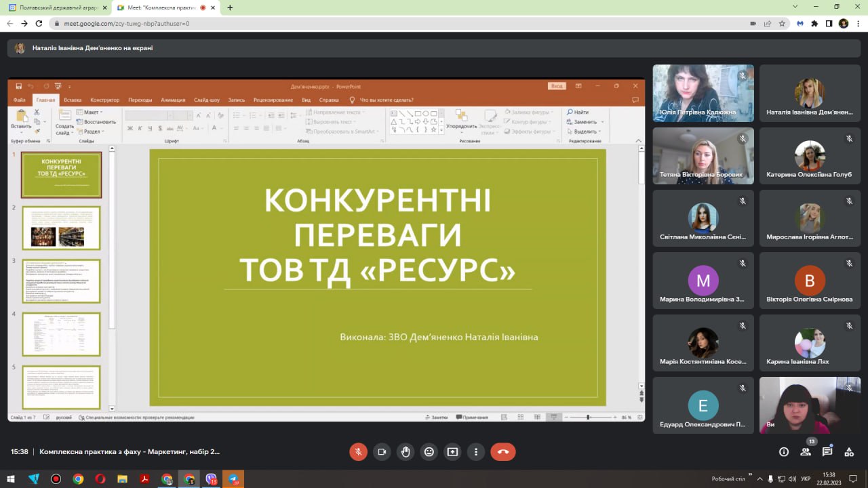Click the "Упорядочить" arrange button
This screenshot has width=868, height=488.
click(462, 121)
